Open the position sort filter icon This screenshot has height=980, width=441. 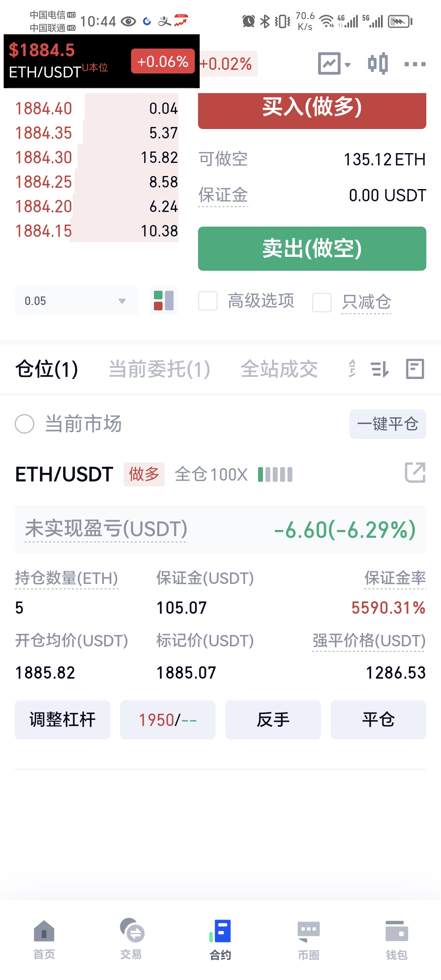click(380, 369)
